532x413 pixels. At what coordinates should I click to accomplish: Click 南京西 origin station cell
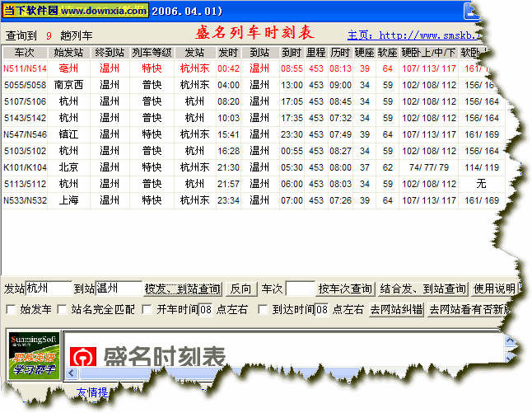pyautogui.click(x=68, y=85)
